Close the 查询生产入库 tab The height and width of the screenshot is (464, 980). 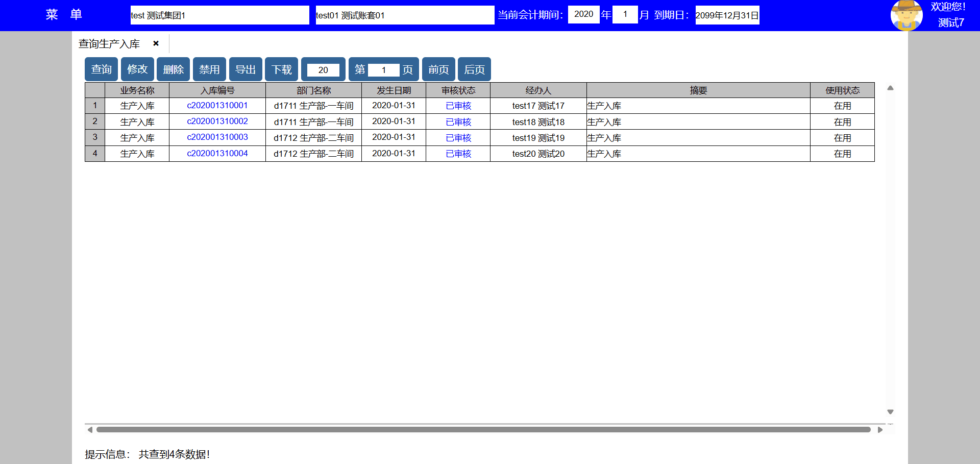[156, 43]
